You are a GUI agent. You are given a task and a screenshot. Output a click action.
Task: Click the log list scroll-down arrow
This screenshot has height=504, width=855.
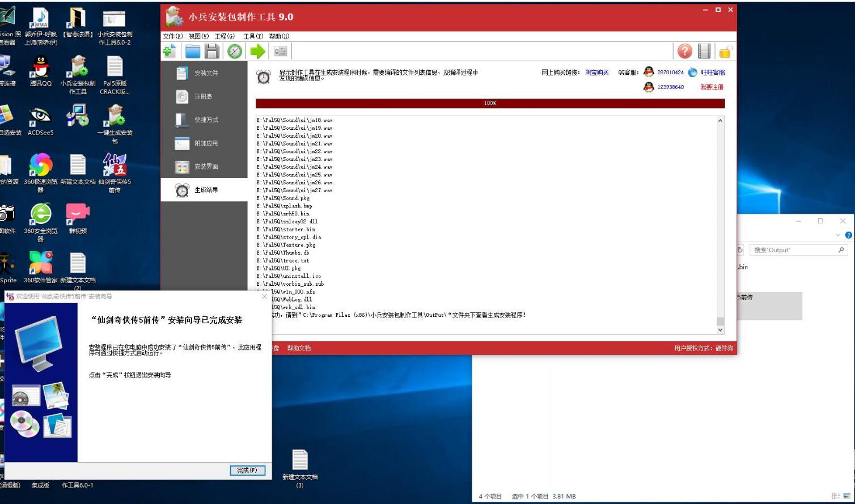click(720, 329)
